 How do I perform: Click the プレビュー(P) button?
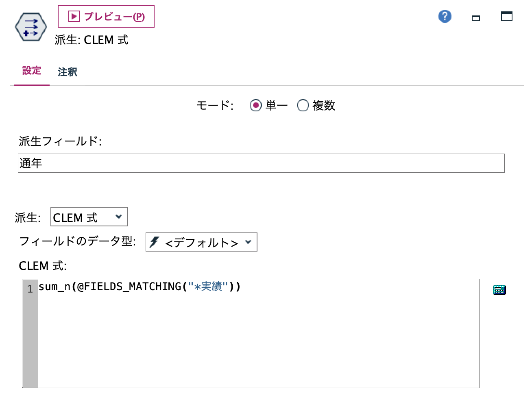point(107,16)
